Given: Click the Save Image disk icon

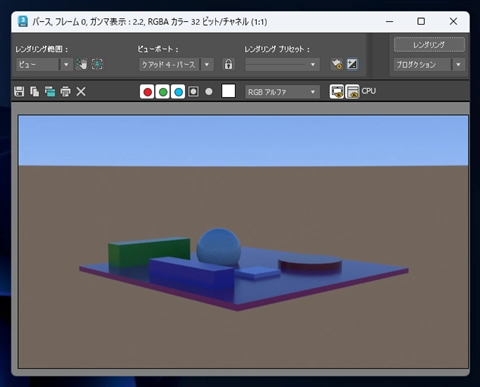Looking at the screenshot, I should point(19,91).
